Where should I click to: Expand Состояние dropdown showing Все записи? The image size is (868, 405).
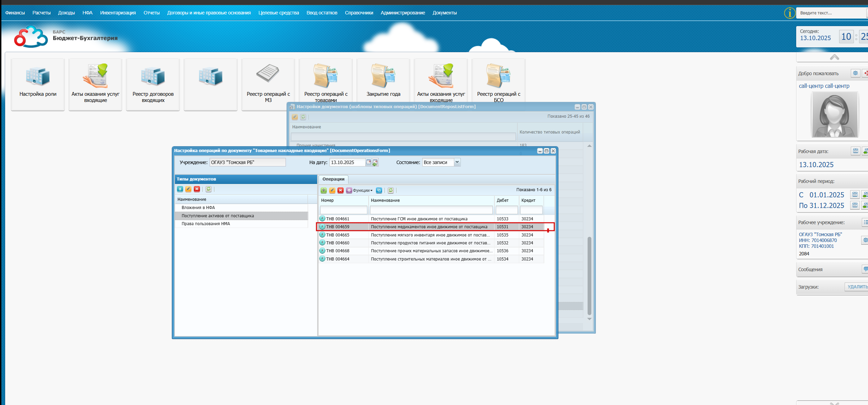click(457, 162)
